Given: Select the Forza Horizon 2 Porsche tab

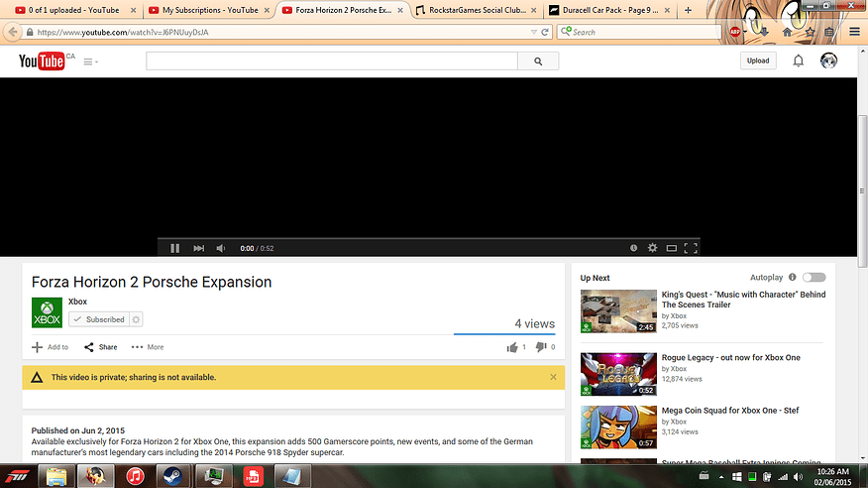Looking at the screenshot, I should pyautogui.click(x=343, y=10).
